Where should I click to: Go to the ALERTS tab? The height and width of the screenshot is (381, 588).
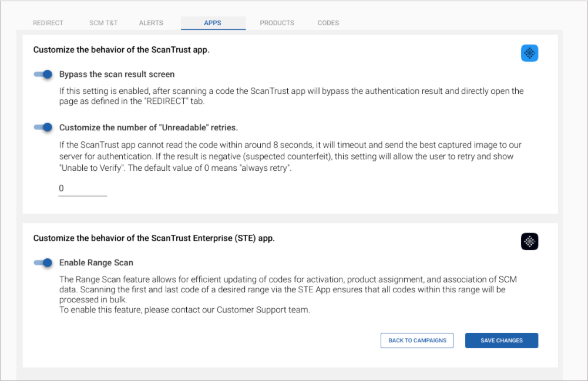[151, 23]
